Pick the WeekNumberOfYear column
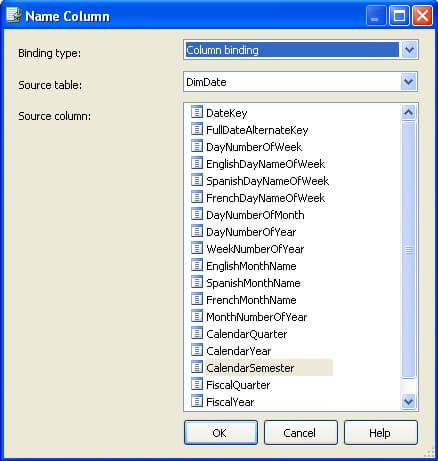The image size is (438, 461). (255, 249)
